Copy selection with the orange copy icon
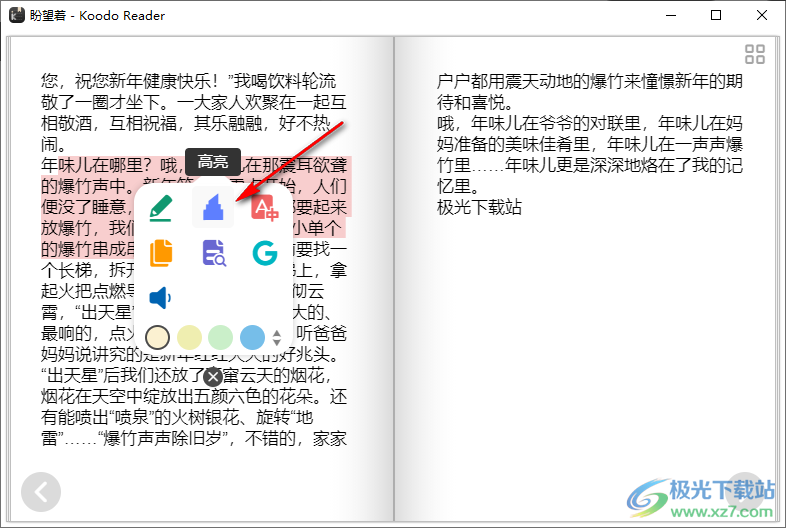786x528 pixels. 161,253
